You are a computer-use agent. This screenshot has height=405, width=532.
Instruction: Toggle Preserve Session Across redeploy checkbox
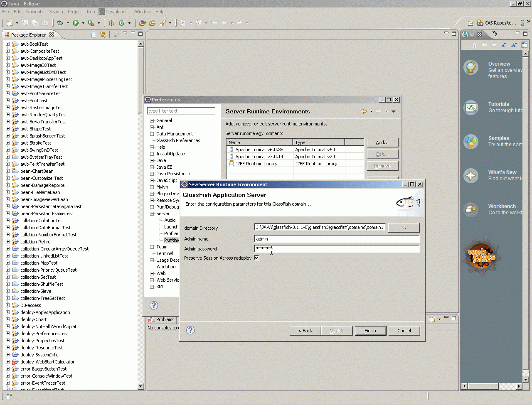pyautogui.click(x=256, y=258)
